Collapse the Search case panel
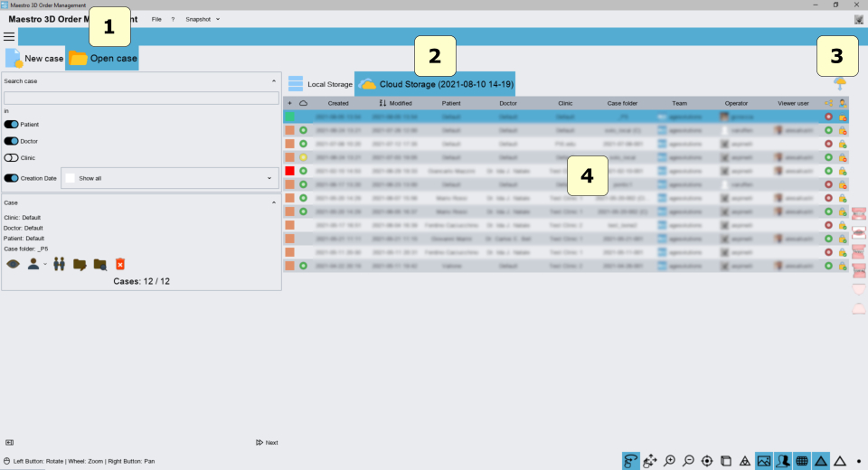The height and width of the screenshot is (470, 868). tap(273, 80)
